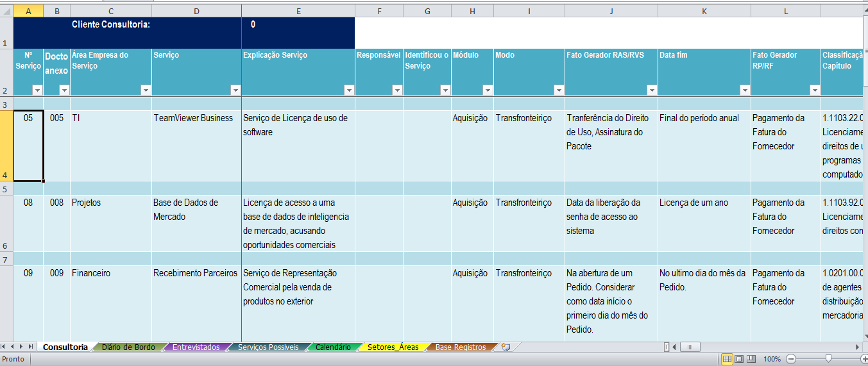Switch to the Calendário sheet tab

pyautogui.click(x=332, y=347)
